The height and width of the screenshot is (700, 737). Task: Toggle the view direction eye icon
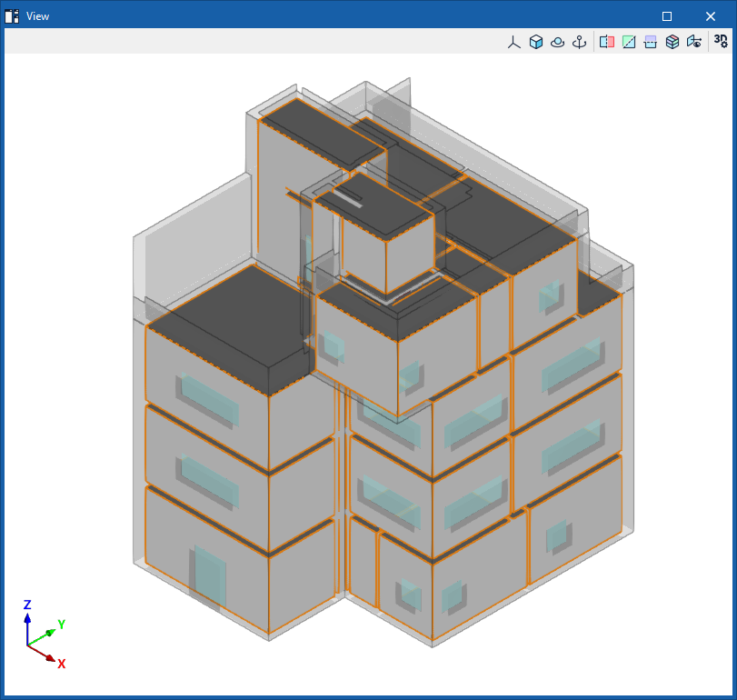click(694, 43)
